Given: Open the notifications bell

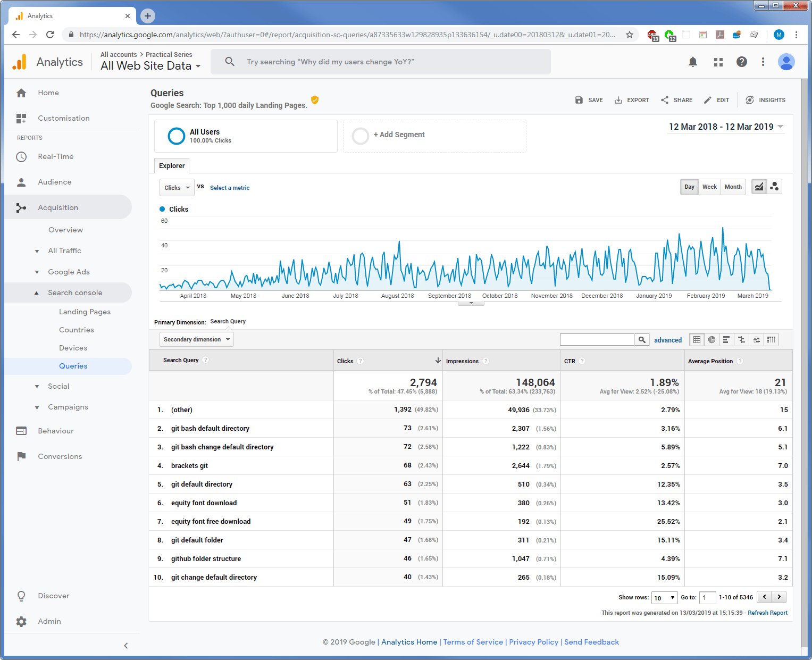Looking at the screenshot, I should pos(692,62).
